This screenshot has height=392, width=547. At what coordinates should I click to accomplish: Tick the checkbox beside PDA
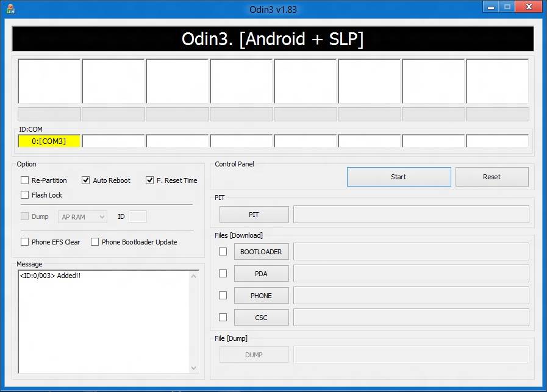[x=223, y=273]
